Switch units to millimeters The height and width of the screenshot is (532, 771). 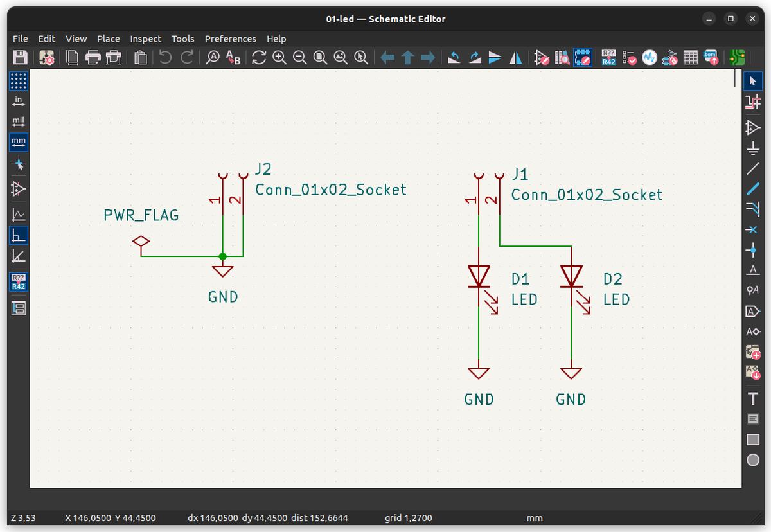[x=19, y=142]
